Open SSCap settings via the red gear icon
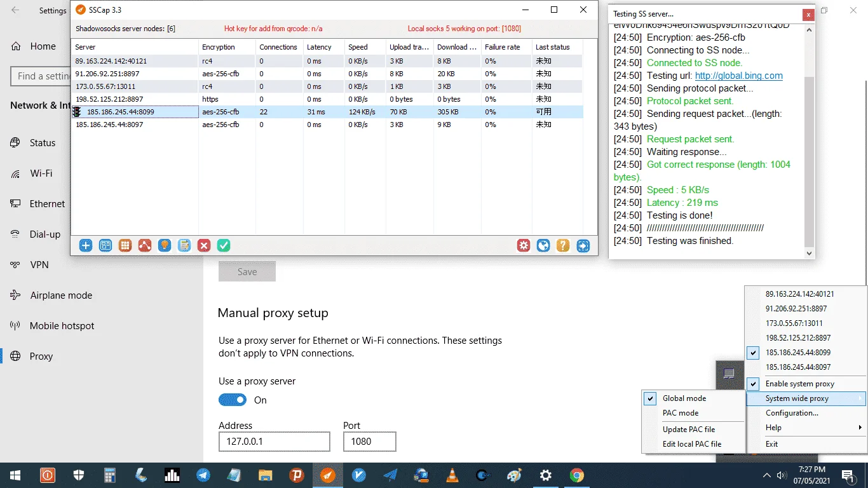The image size is (868, 488). pyautogui.click(x=524, y=245)
